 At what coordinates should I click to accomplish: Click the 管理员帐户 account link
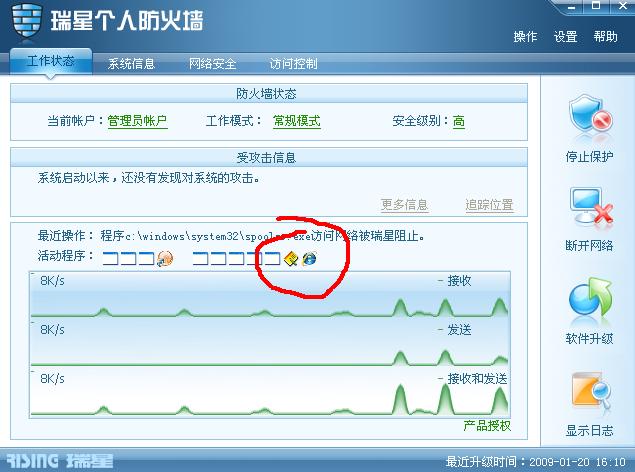pos(137,121)
